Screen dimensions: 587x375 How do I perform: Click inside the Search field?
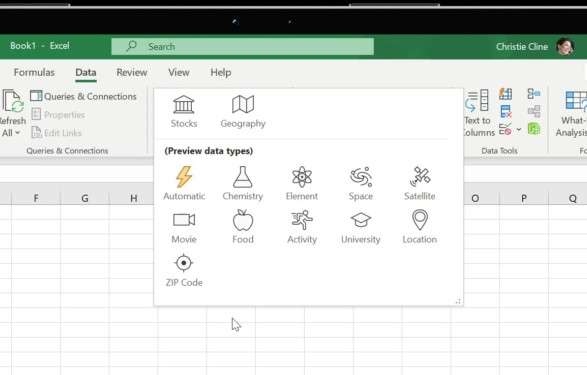[243, 46]
